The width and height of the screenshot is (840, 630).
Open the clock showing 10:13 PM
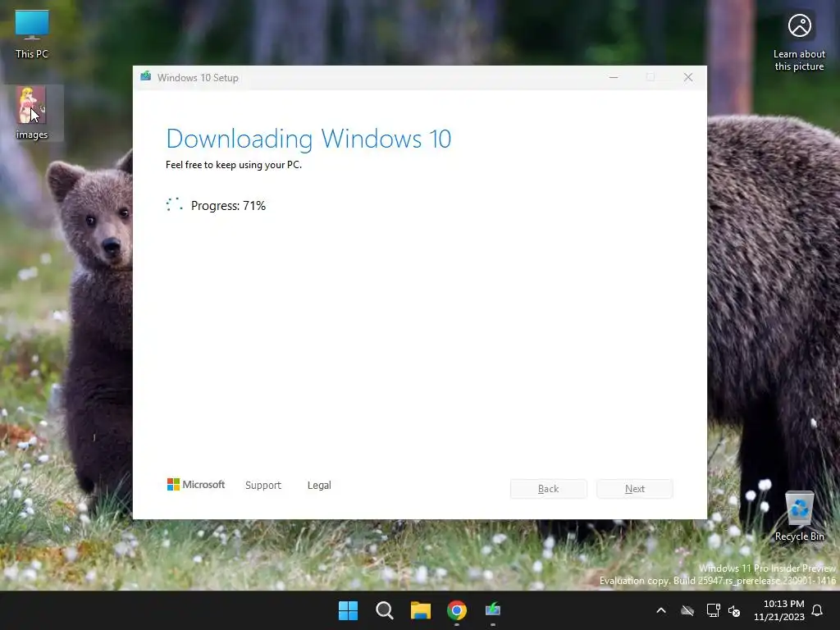pyautogui.click(x=779, y=610)
